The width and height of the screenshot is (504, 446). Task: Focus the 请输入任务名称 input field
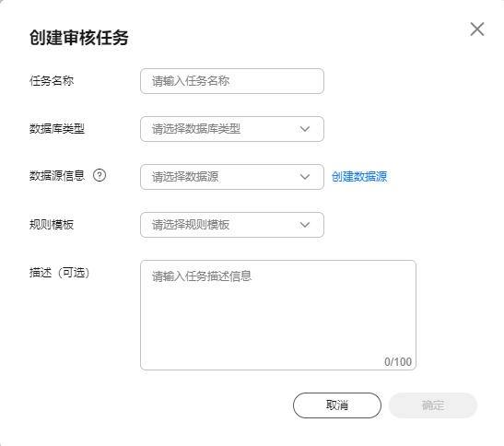click(x=232, y=81)
